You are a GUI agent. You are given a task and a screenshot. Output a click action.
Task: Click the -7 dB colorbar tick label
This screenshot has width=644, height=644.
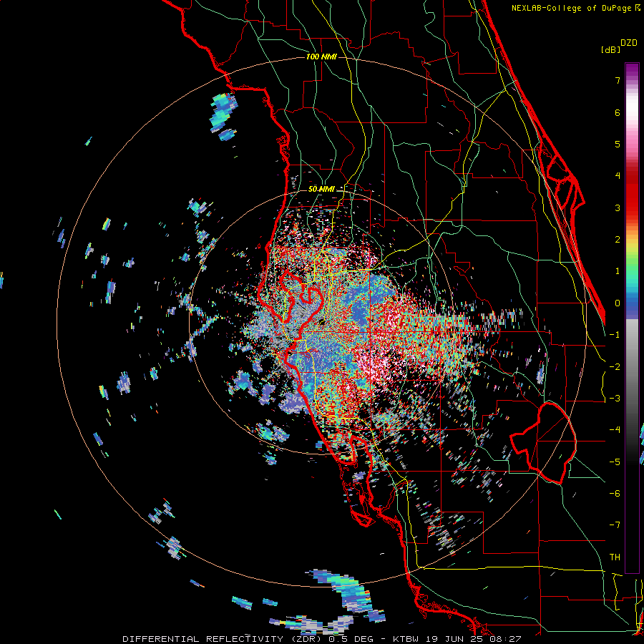pyautogui.click(x=615, y=525)
